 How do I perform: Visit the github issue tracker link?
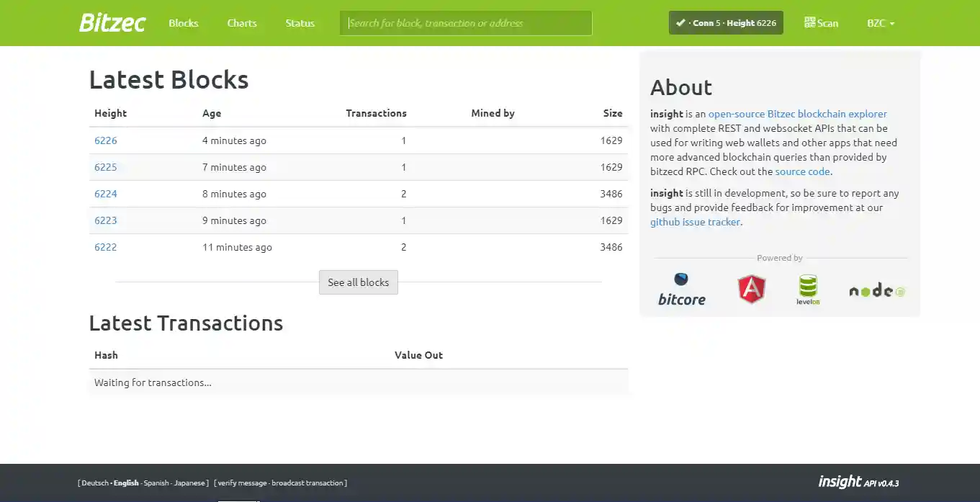click(695, 222)
